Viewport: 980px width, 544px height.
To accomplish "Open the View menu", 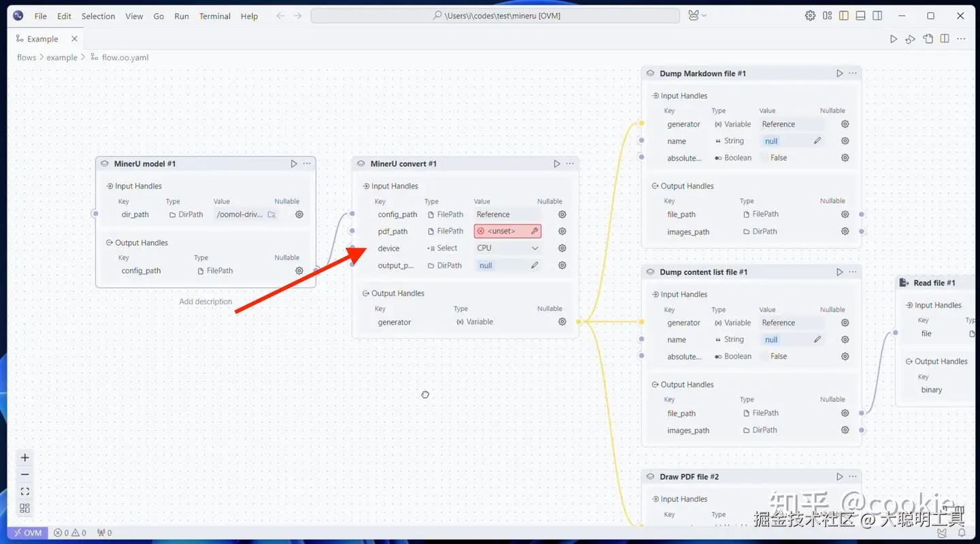I will (134, 16).
